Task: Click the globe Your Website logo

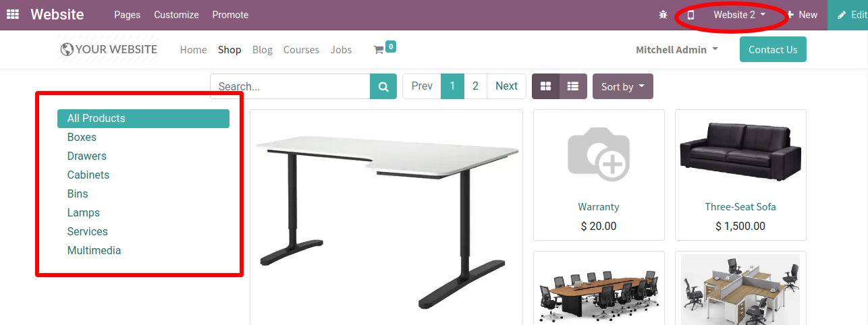Action: pos(109,49)
